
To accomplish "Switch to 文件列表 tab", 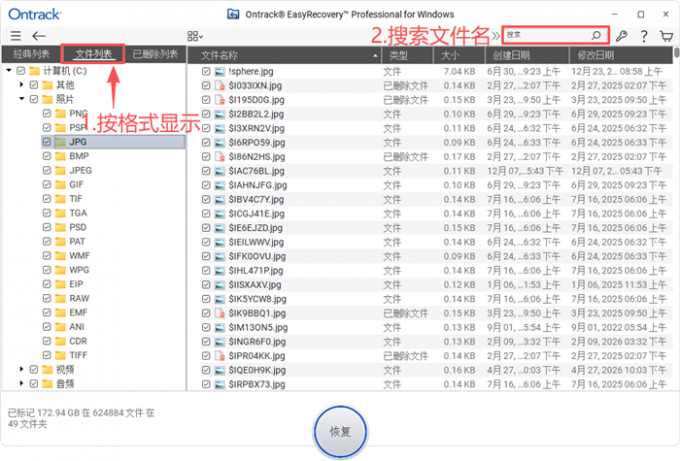I will click(x=93, y=54).
